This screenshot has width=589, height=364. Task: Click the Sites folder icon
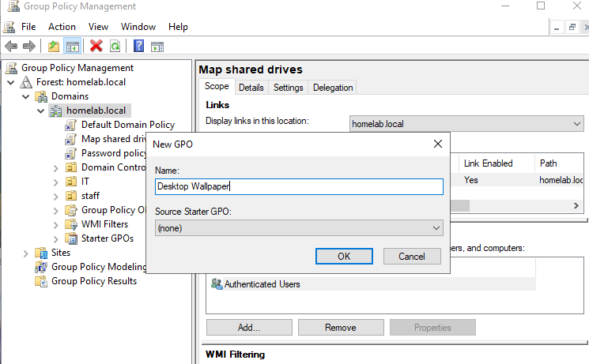41,253
